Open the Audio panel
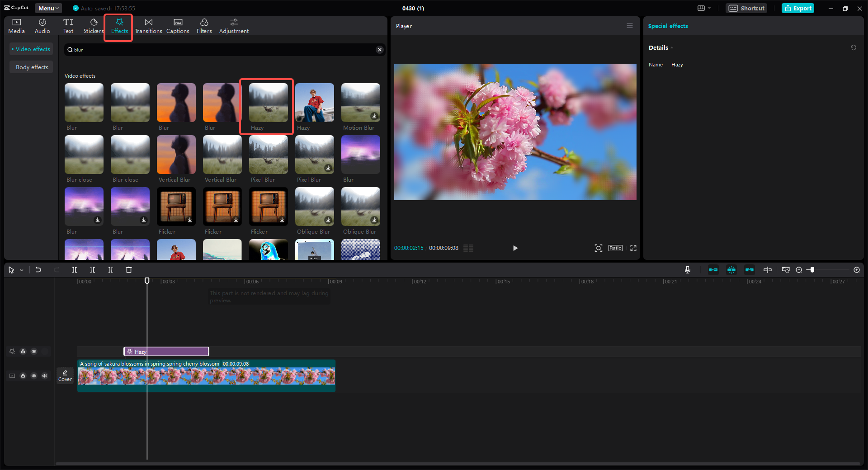868x470 pixels. 42,25
